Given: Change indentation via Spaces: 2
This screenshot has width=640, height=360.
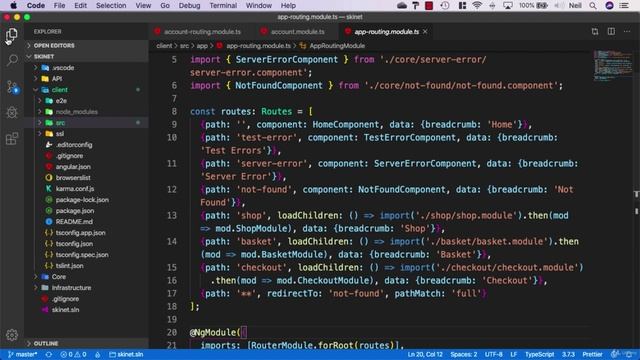Looking at the screenshot, I should (x=464, y=354).
